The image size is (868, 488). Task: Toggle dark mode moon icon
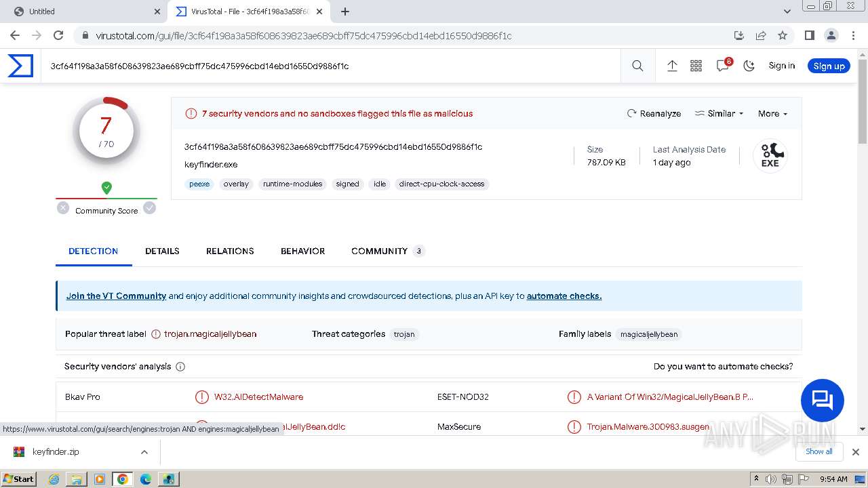pos(749,66)
